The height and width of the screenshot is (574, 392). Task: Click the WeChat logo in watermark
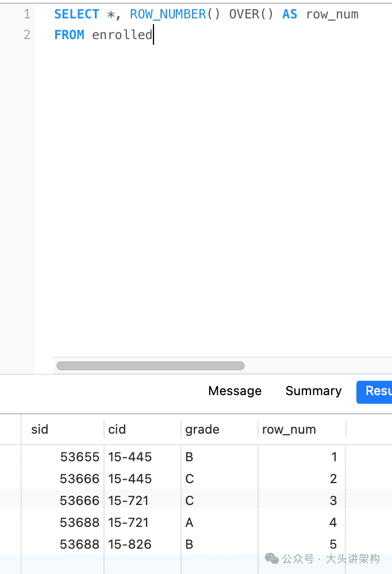coord(272,559)
